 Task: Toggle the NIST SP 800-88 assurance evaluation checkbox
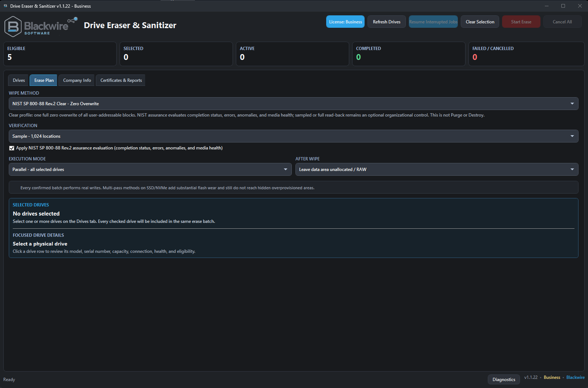click(12, 148)
